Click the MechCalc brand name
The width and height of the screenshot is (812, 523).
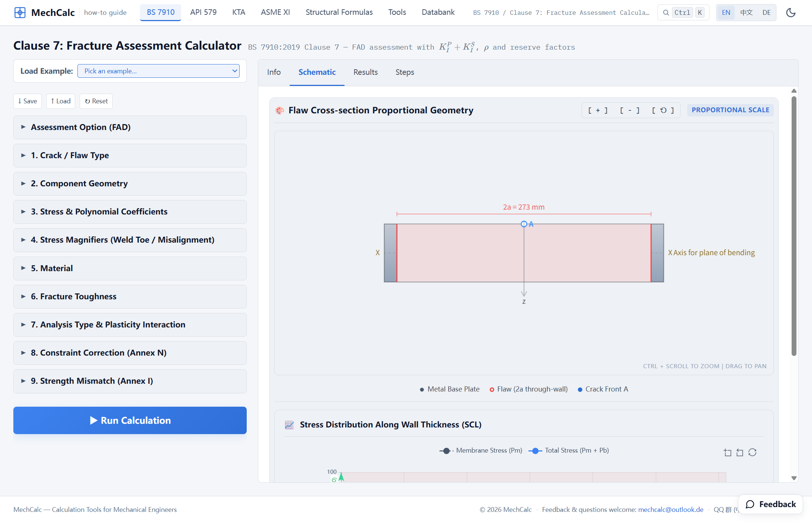(53, 13)
